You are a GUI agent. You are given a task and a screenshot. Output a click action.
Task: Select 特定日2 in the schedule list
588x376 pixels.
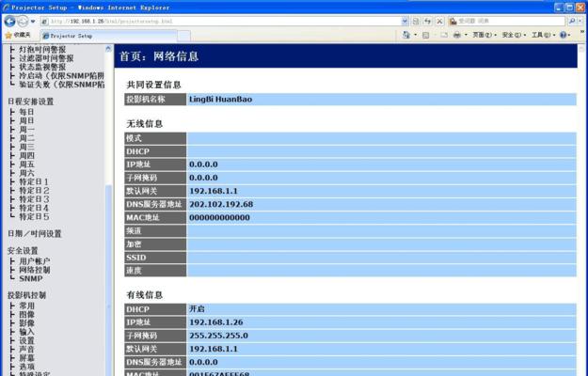34,190
